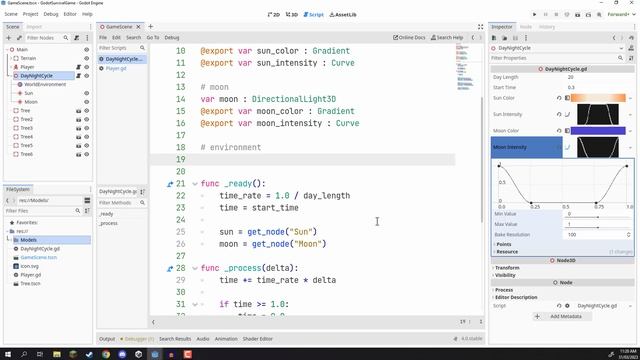
Task: Open the Shader Editor panel
Action: point(258,339)
